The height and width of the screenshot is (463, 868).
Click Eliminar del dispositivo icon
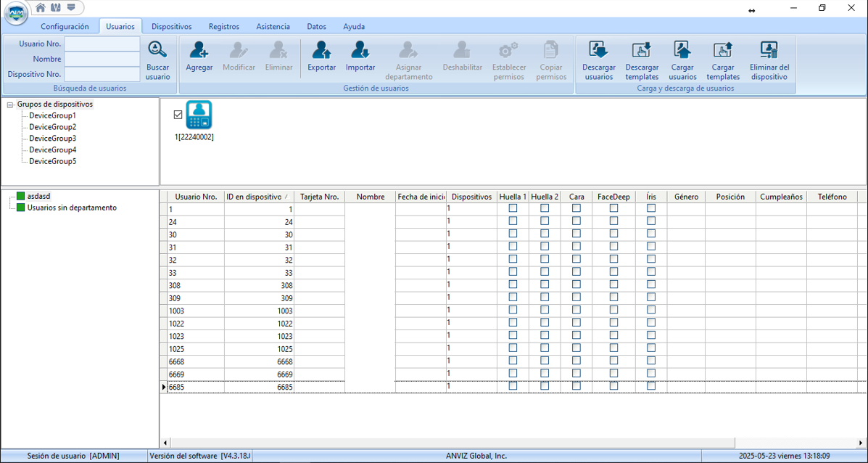[x=769, y=60]
